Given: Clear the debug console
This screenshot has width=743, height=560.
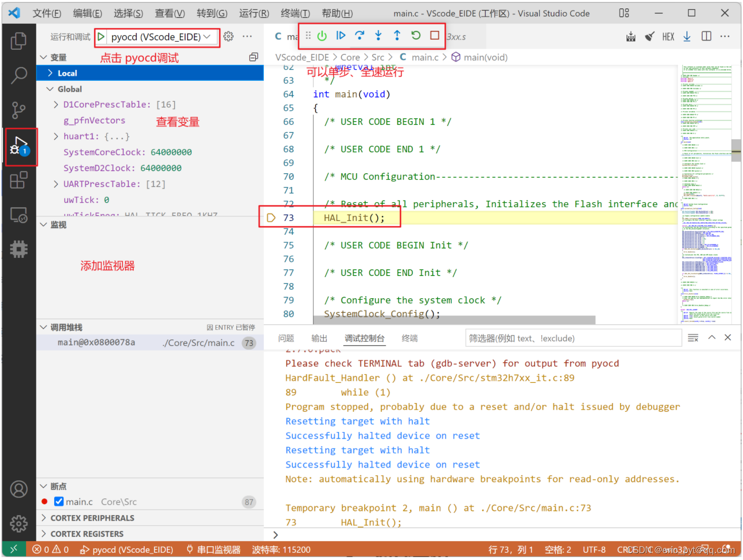Looking at the screenshot, I should point(693,338).
